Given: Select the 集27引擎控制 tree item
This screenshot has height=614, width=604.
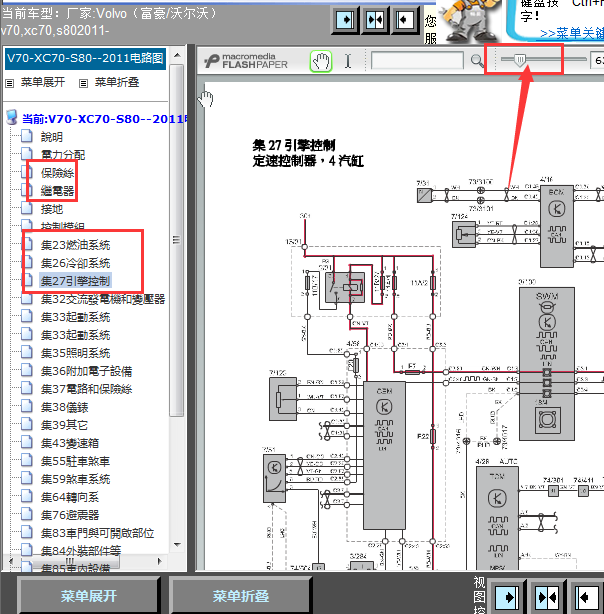Looking at the screenshot, I should (76, 281).
